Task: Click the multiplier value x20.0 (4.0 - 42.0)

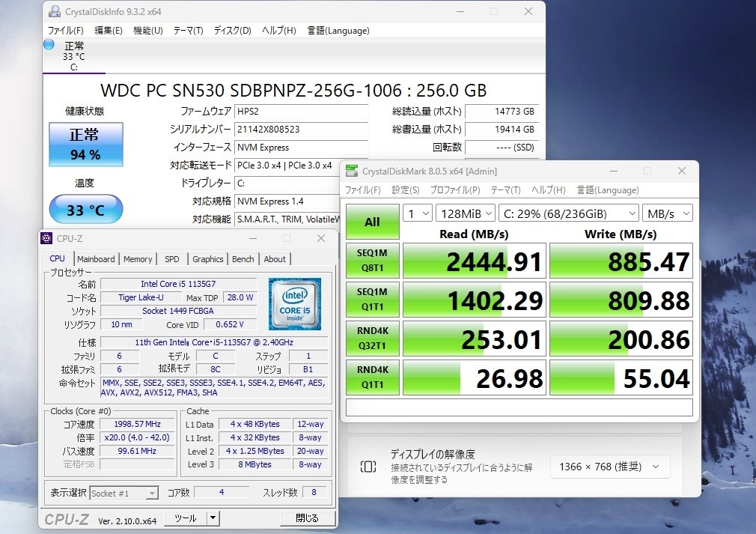Action: coord(138,437)
